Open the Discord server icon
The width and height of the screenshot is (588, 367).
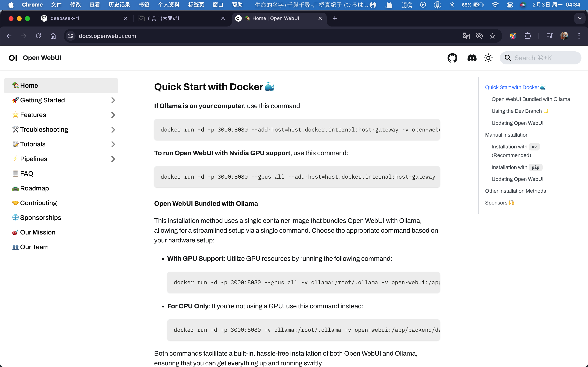[x=472, y=58]
